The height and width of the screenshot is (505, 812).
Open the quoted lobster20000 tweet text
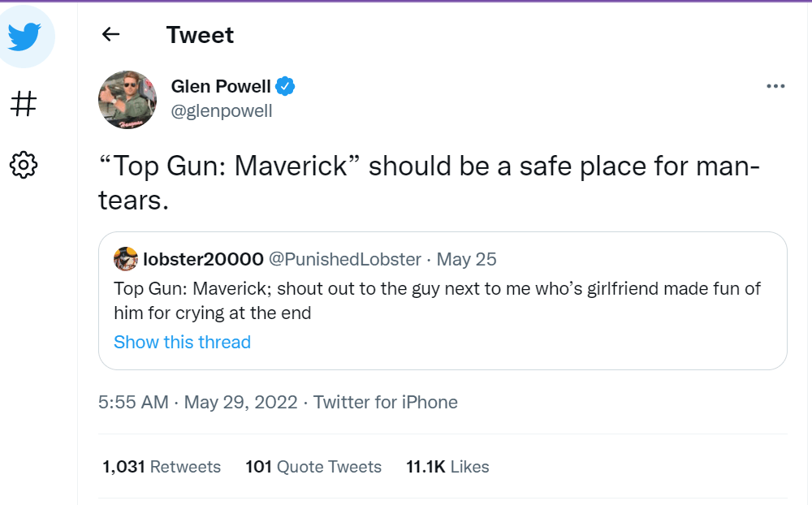click(x=437, y=300)
